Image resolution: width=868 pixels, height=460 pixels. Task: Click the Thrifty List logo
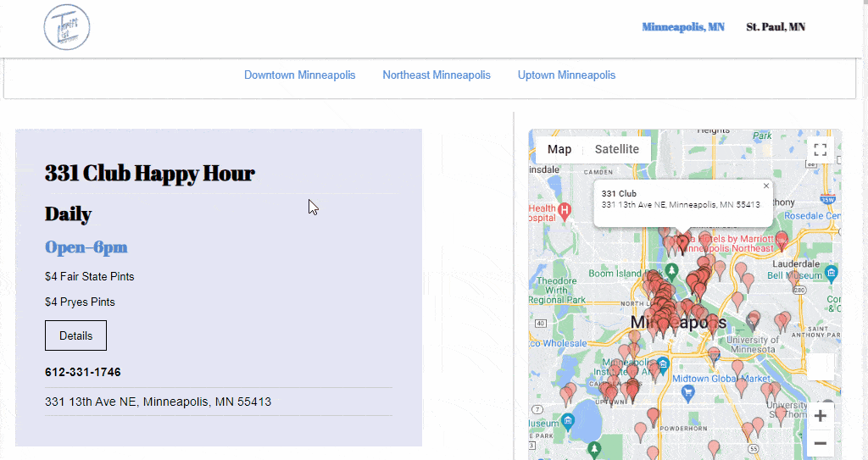pyautogui.click(x=67, y=27)
